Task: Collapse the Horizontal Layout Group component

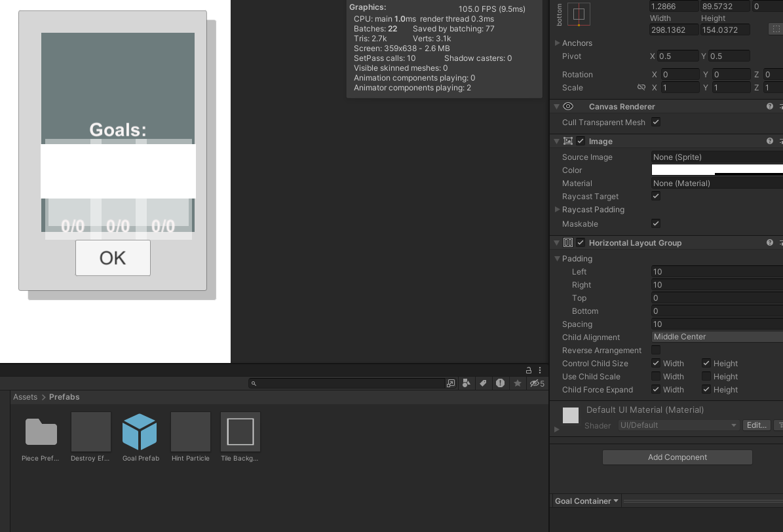Action: point(556,242)
